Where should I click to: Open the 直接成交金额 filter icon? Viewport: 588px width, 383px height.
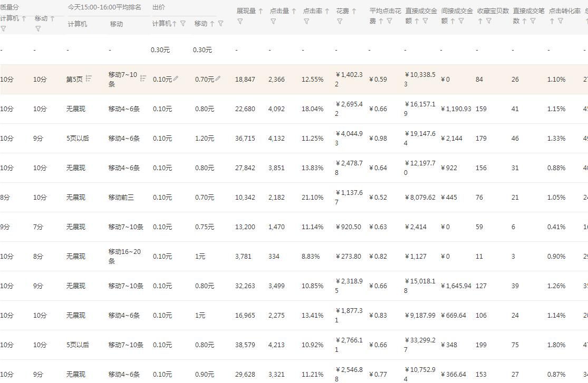point(425,21)
